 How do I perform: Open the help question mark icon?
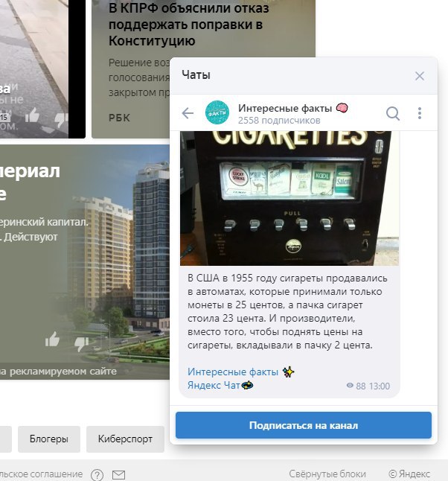coord(97,475)
